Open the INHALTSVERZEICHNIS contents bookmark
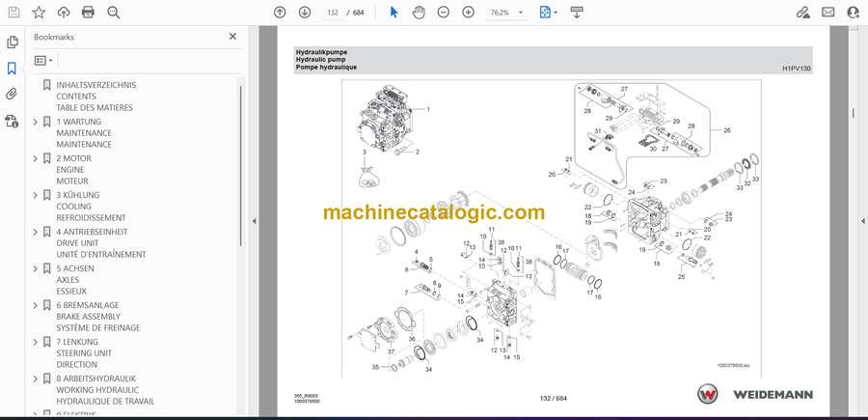Screen dimensions: 868x420 coord(95,97)
